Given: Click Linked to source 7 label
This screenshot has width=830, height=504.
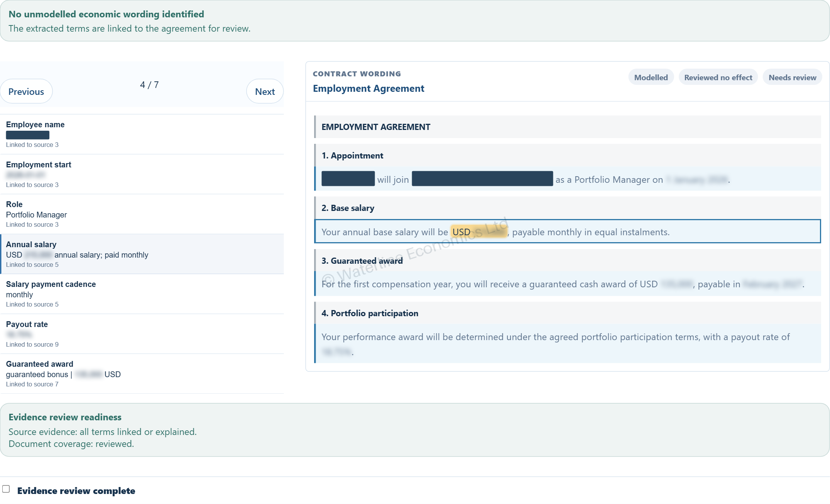Looking at the screenshot, I should [32, 384].
